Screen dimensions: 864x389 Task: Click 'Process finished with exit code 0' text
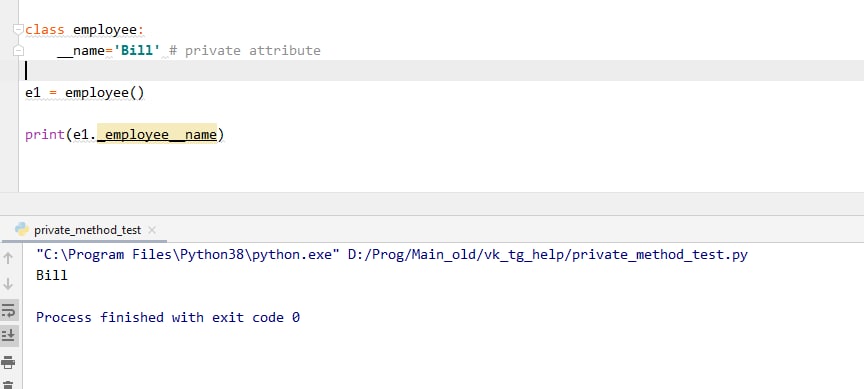click(x=168, y=317)
